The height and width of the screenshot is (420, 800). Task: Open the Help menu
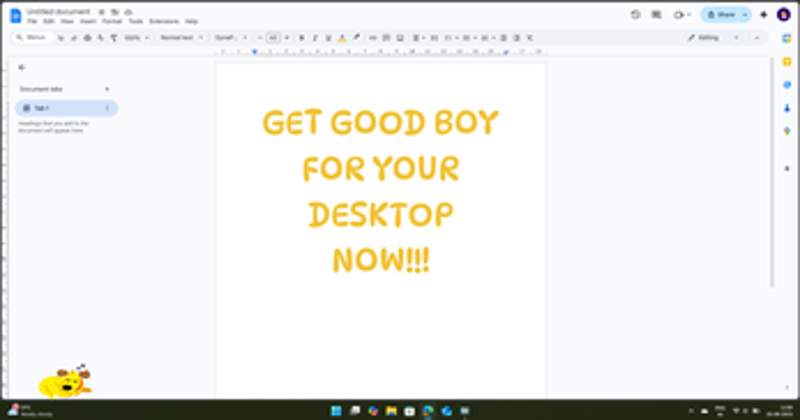(191, 21)
